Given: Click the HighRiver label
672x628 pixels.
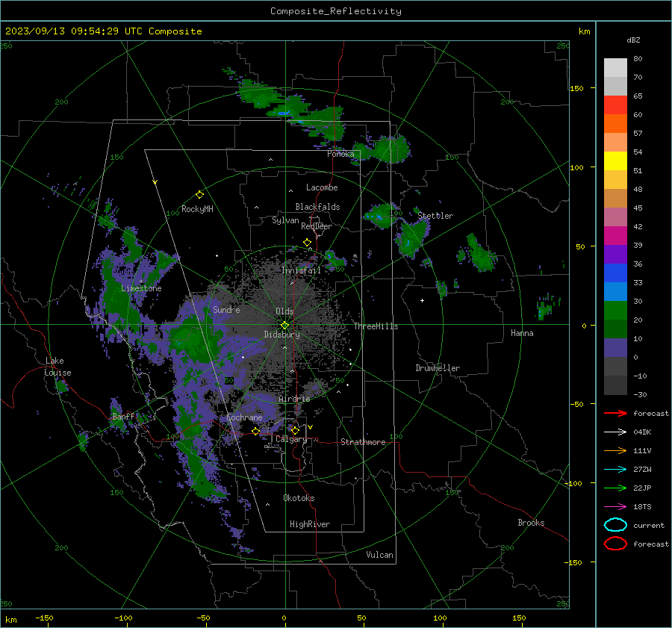Looking at the screenshot, I should (310, 524).
